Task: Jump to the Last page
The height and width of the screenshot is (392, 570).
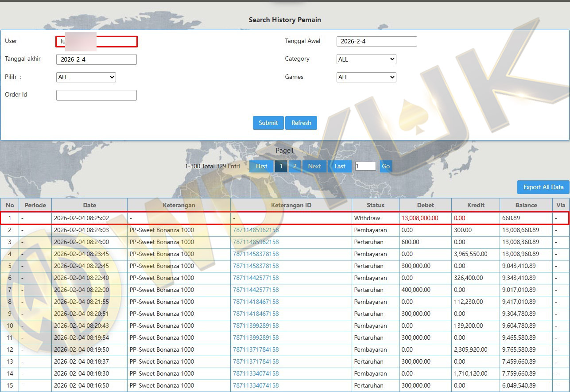Action: pyautogui.click(x=340, y=167)
